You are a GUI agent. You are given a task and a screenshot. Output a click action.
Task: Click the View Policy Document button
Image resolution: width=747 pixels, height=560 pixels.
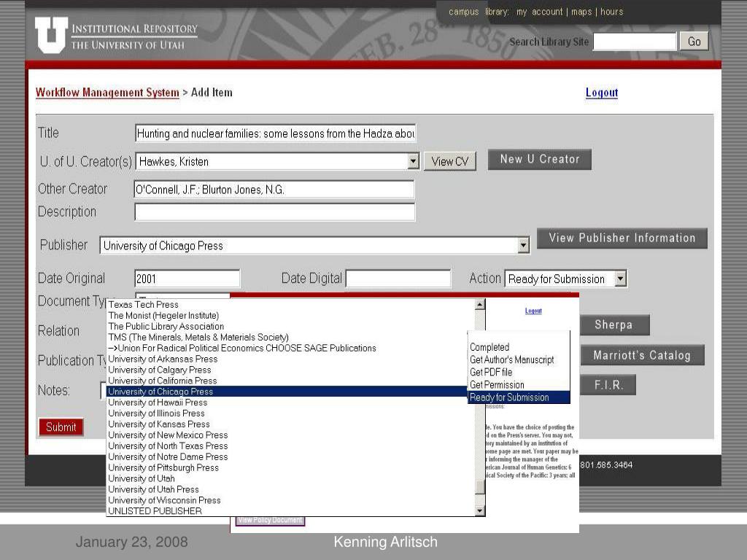coord(270,521)
